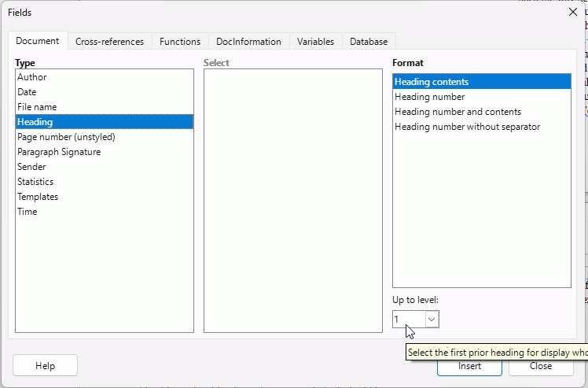Viewport: 588px width, 388px height.
Task: Select Sender in the Type list
Action: [x=31, y=167]
